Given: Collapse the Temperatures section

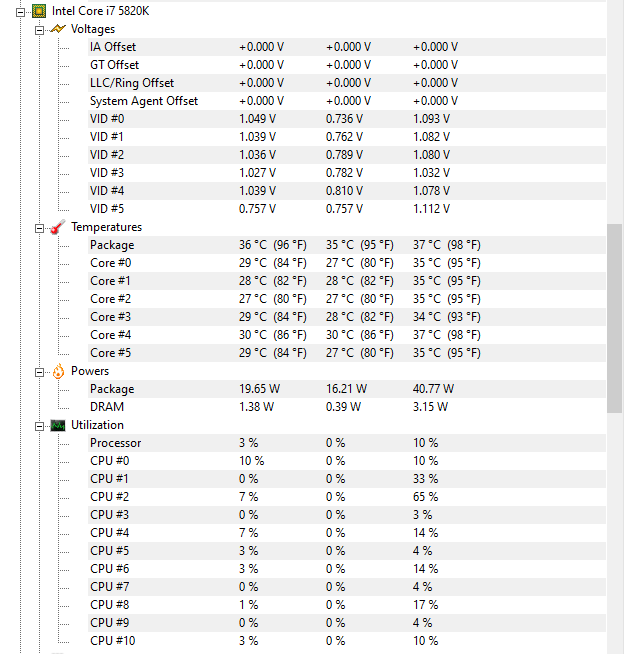Looking at the screenshot, I should pos(40,227).
